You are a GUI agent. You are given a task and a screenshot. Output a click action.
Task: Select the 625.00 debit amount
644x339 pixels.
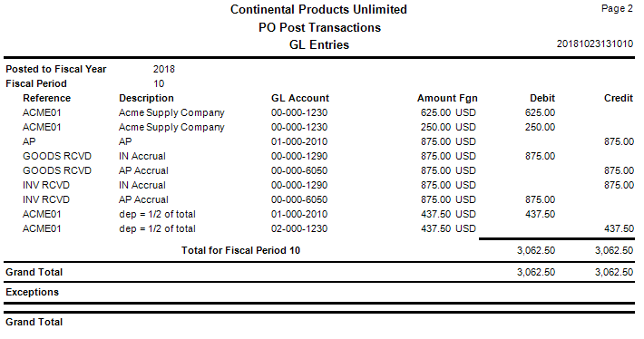540,112
